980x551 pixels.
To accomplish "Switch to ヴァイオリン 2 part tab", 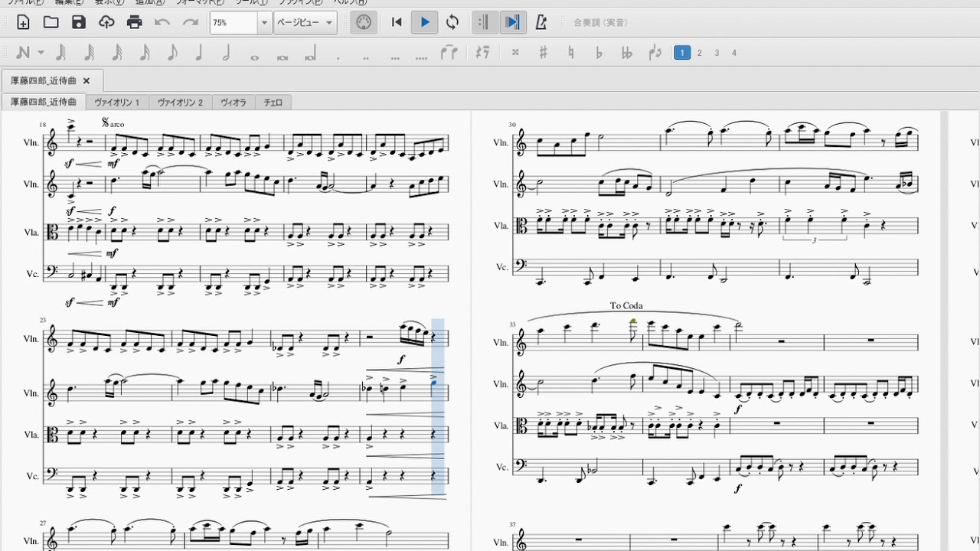I will coord(181,102).
